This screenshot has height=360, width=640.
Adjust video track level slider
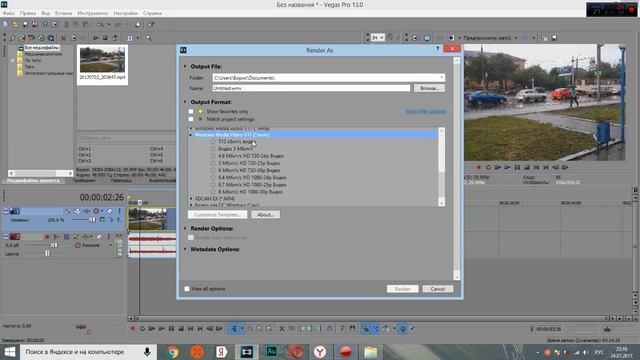click(x=92, y=220)
